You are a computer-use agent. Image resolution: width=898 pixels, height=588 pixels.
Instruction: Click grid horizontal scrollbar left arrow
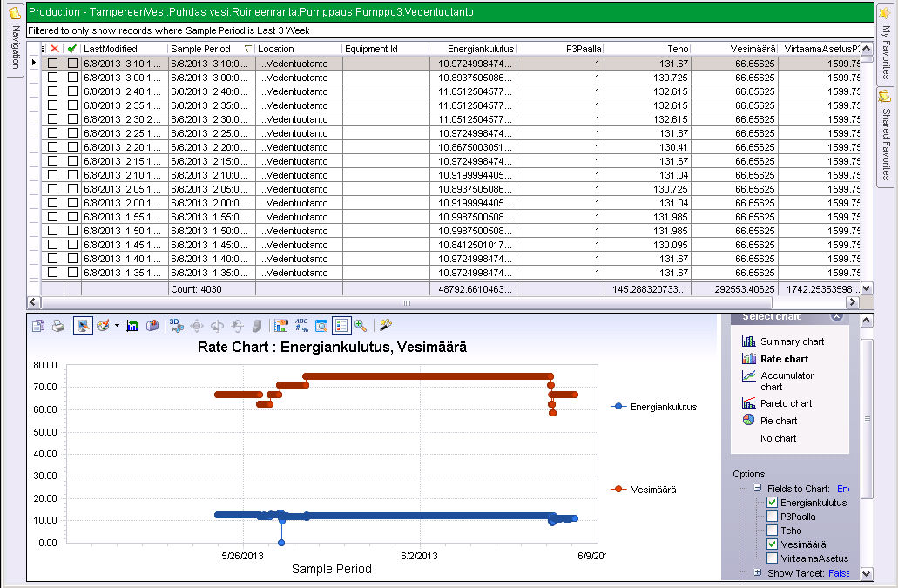click(x=33, y=302)
